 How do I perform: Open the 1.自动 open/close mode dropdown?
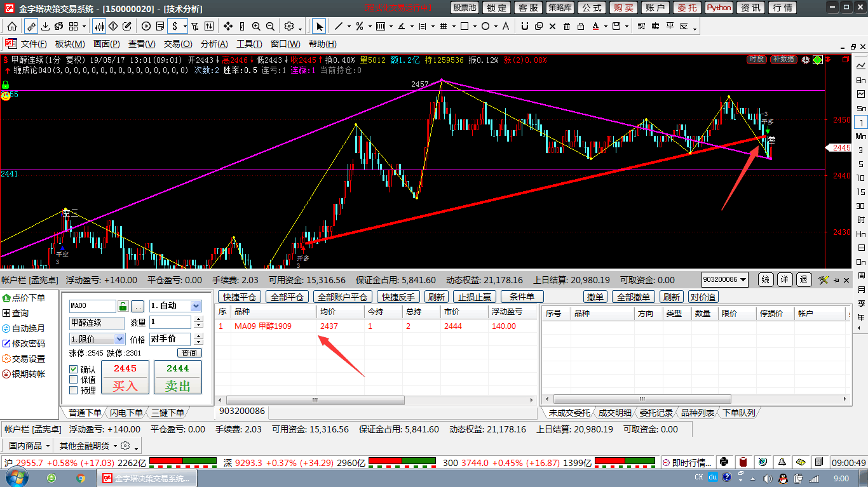(x=196, y=306)
